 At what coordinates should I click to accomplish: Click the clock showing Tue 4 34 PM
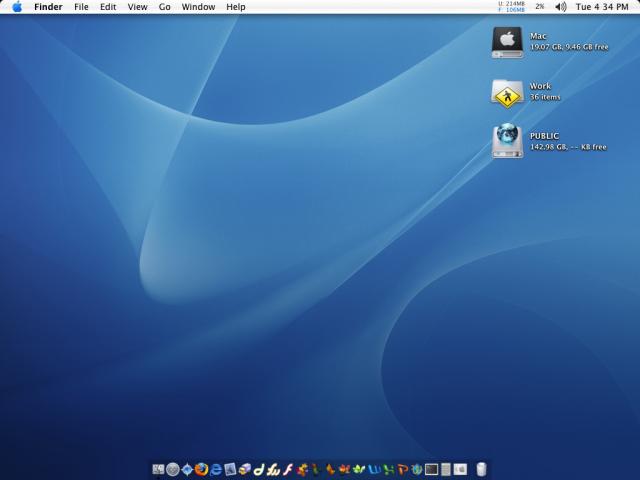pos(602,7)
